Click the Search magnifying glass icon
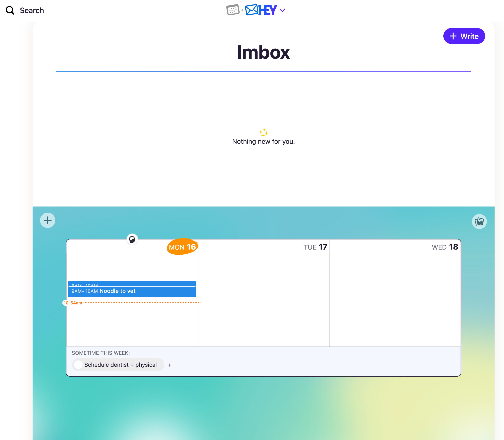Screen dimensions: 504x440 pos(10,10)
